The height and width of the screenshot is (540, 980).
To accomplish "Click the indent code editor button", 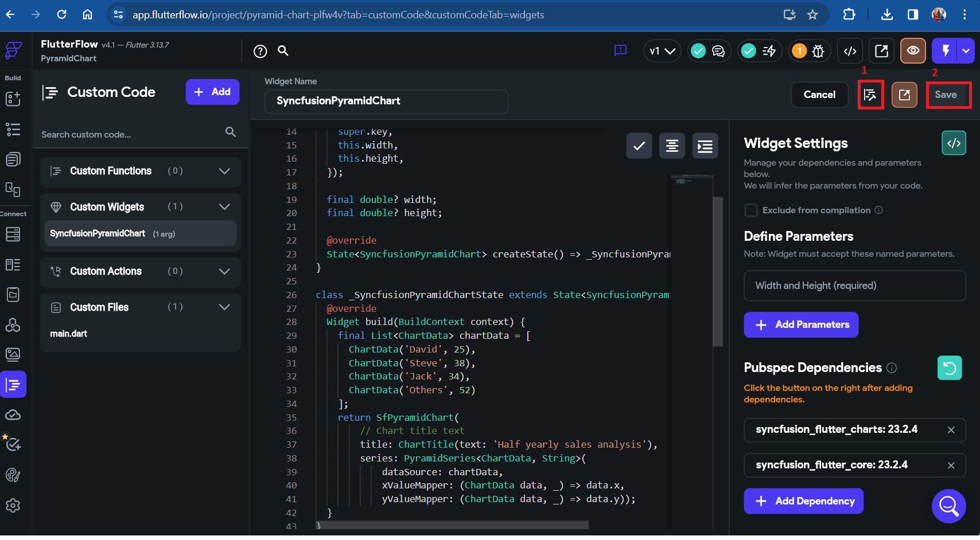I will click(x=705, y=146).
